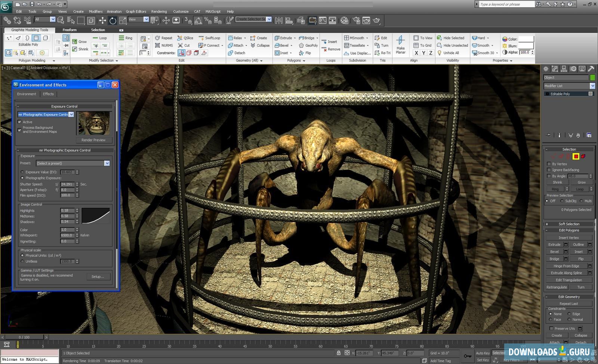
Task: Click the object color swatch in the right panel
Action: (592, 77)
